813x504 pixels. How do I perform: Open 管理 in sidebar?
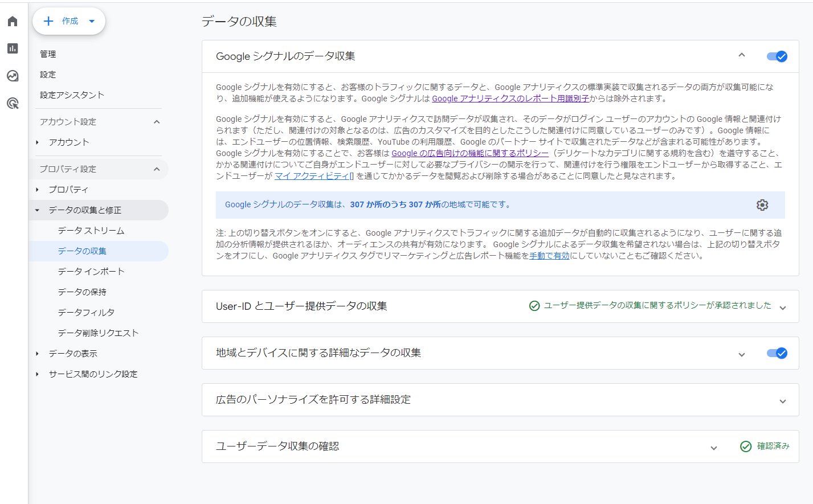48,54
